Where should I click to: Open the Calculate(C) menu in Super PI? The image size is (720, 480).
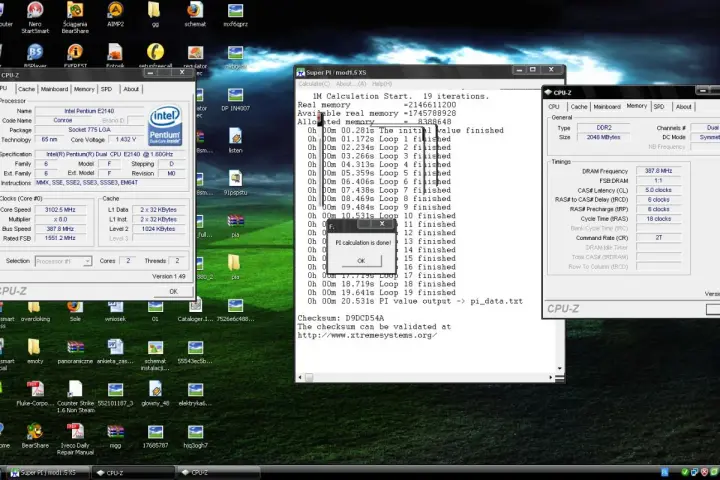pyautogui.click(x=314, y=84)
